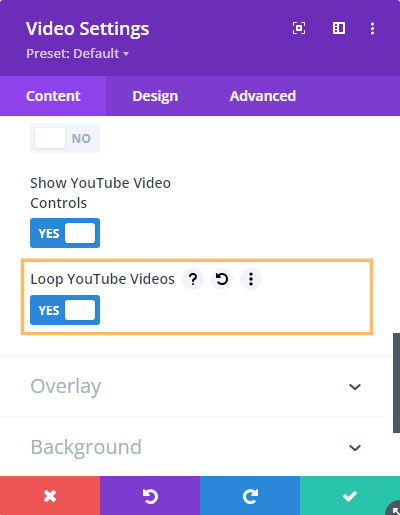
Task: Switch to the Advanced tab
Action: pos(263,96)
